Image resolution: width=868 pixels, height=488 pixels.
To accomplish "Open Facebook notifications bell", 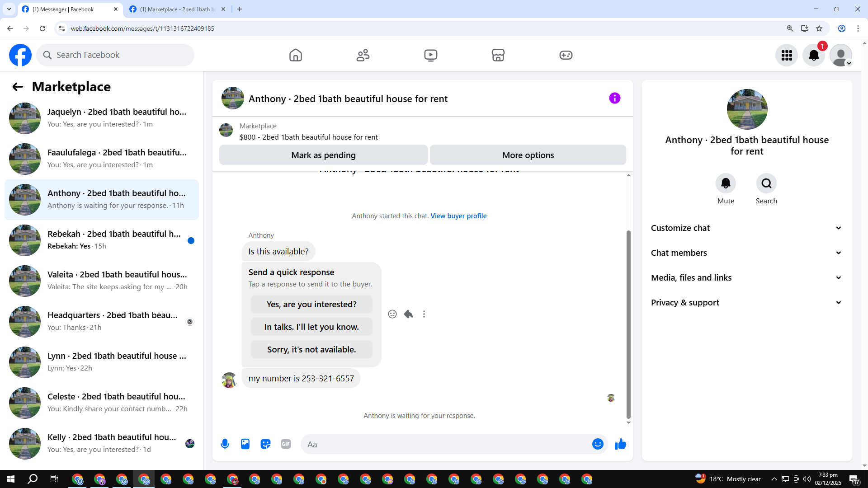I will (814, 55).
